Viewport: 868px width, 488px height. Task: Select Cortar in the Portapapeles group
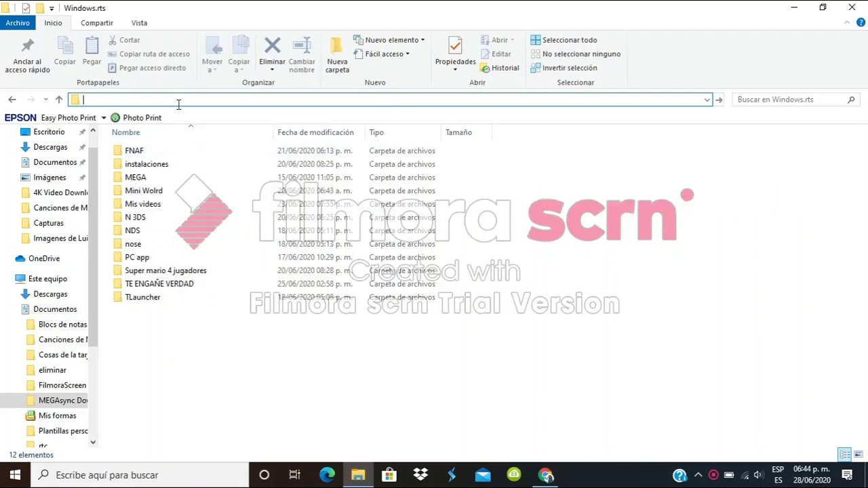[x=123, y=40]
